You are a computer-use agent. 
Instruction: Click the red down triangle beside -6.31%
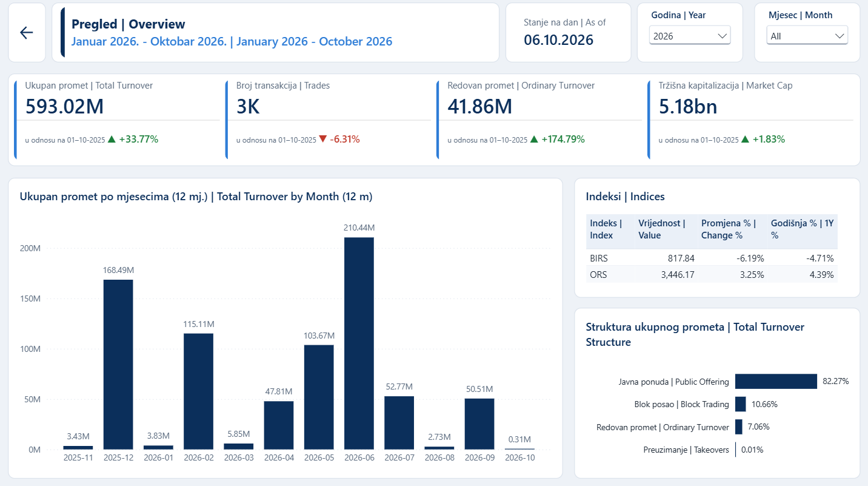pyautogui.click(x=322, y=140)
